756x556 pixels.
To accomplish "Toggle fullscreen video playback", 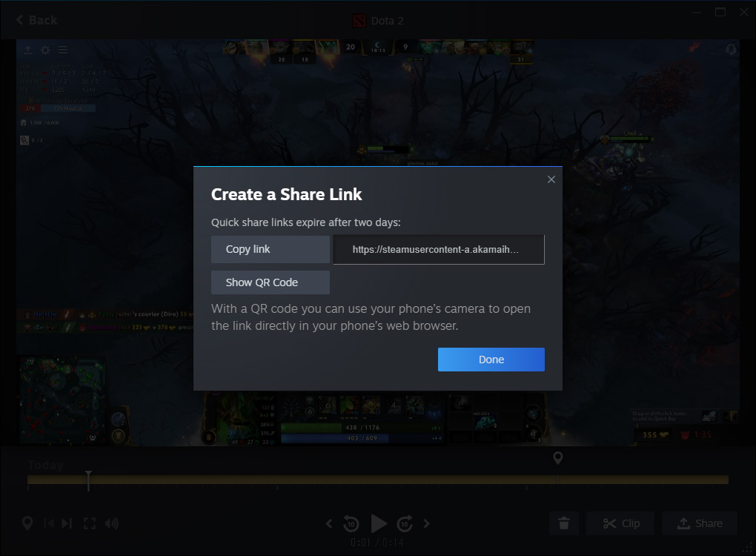I will [90, 523].
